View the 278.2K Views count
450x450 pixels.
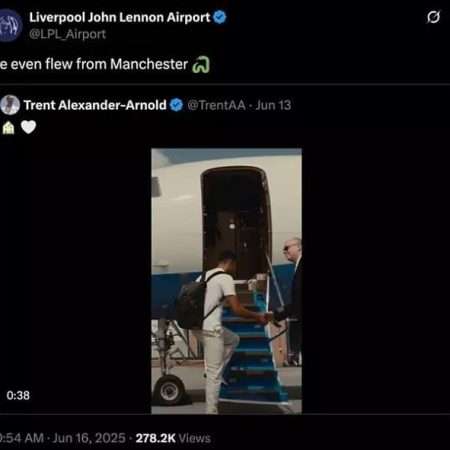pyautogui.click(x=173, y=438)
